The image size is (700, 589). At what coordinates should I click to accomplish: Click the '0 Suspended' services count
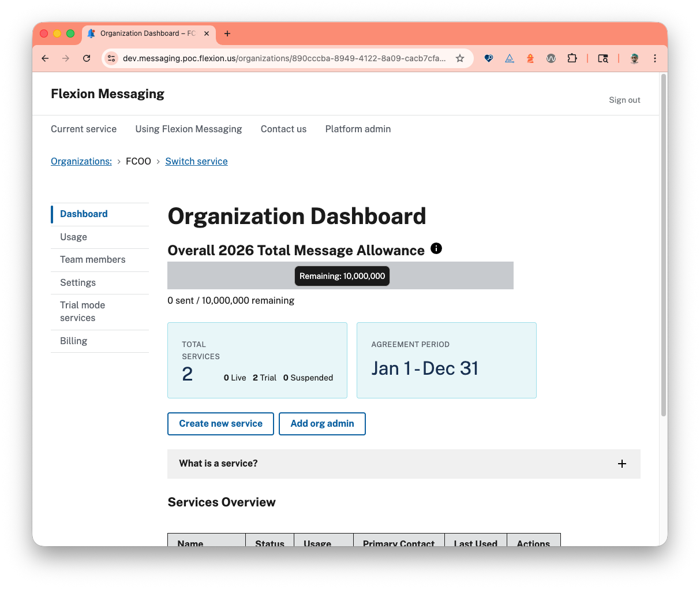pos(308,378)
